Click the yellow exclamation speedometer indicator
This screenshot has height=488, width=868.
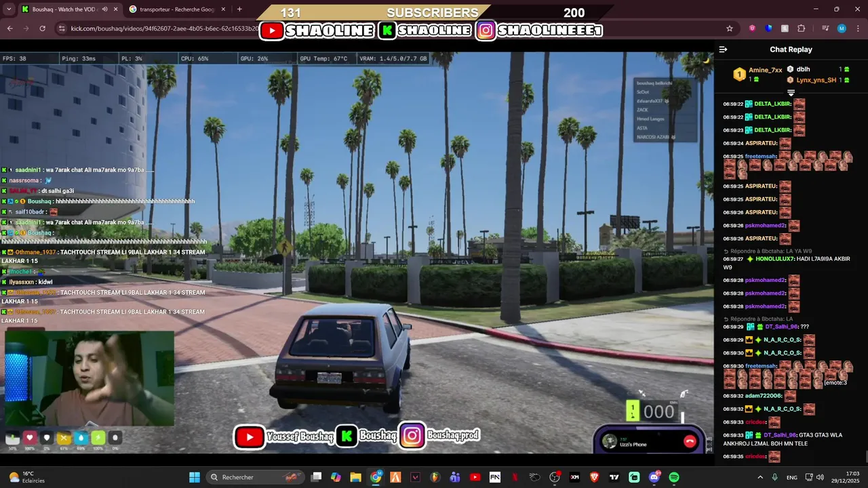click(x=632, y=410)
